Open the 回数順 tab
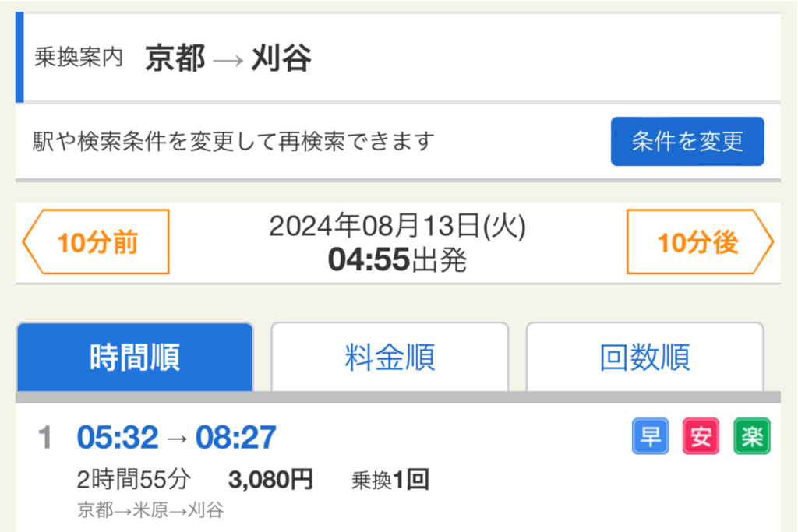Screen dimensions: 798x532 click(x=644, y=358)
